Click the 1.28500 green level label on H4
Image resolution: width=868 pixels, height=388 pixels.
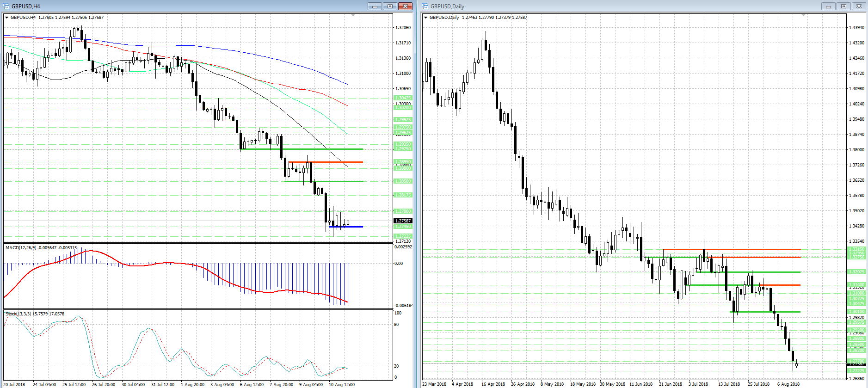[403, 181]
